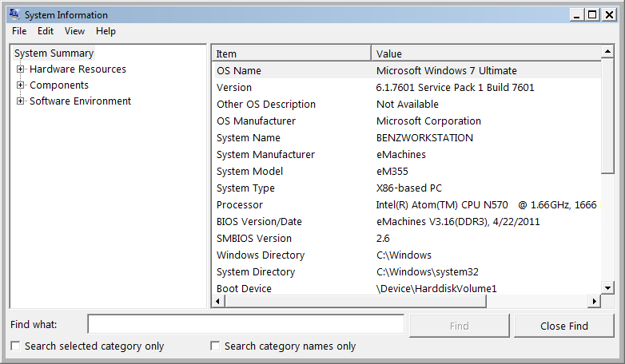Open the View menu
Viewport: 625px width, 364px height.
pos(74,31)
